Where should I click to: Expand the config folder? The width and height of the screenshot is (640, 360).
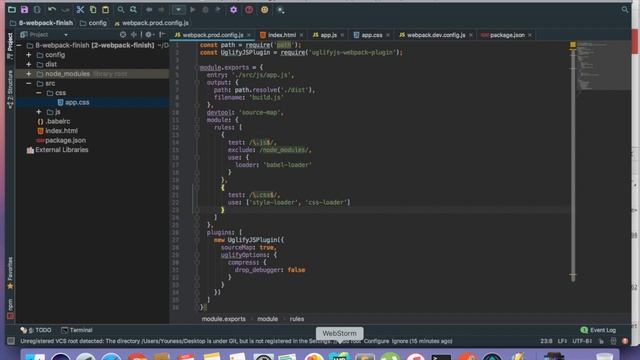[x=29, y=55]
